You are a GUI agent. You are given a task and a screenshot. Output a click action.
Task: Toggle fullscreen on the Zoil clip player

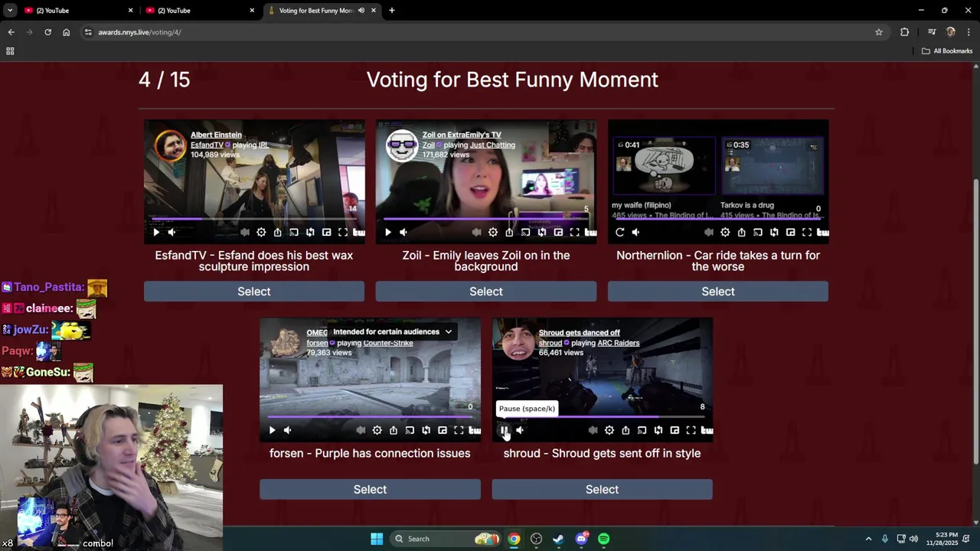pyautogui.click(x=575, y=232)
